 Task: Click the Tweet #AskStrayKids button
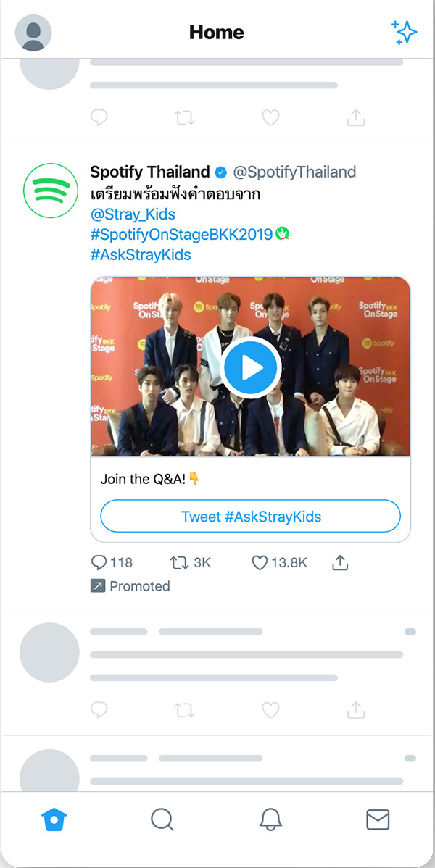click(251, 517)
